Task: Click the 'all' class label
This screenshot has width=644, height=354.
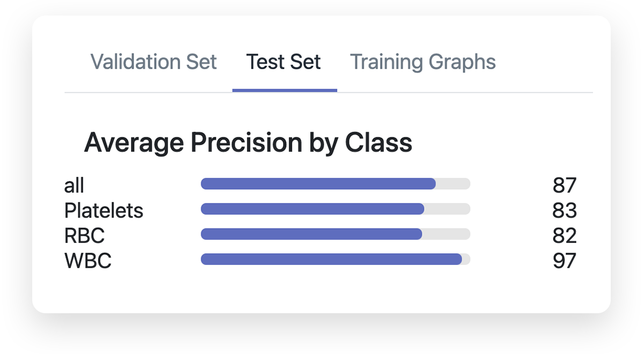Action: [74, 186]
